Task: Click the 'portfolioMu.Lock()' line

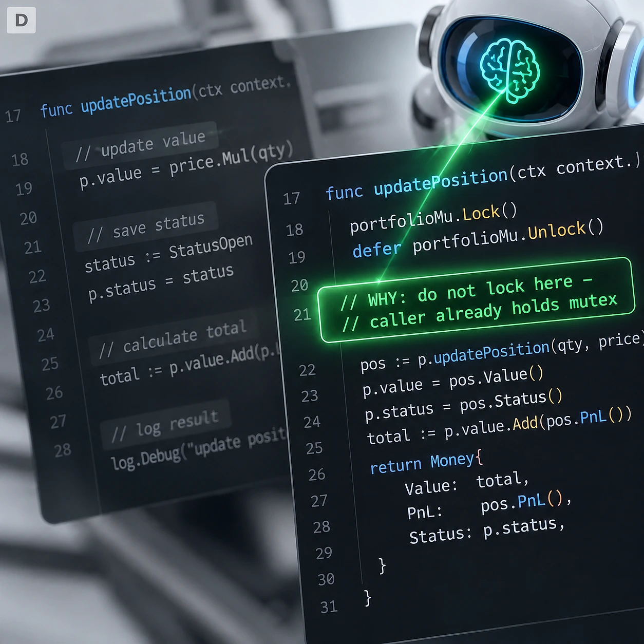Action: [x=433, y=218]
